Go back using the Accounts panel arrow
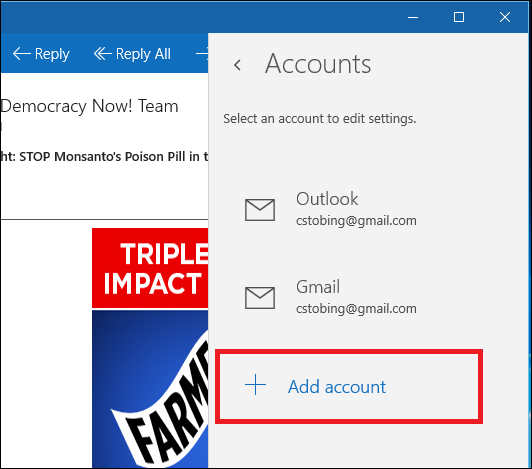The height and width of the screenshot is (469, 532). point(238,64)
